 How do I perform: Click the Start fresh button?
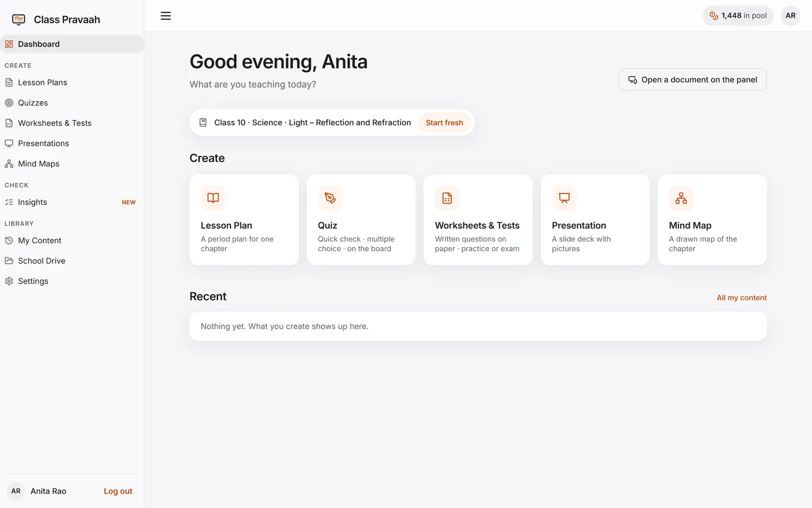pyautogui.click(x=444, y=122)
